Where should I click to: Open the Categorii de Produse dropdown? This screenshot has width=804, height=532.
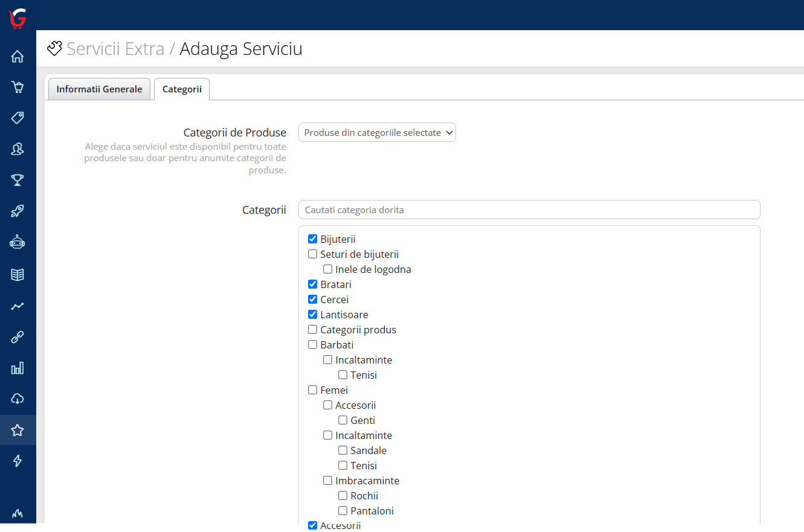pyautogui.click(x=376, y=132)
